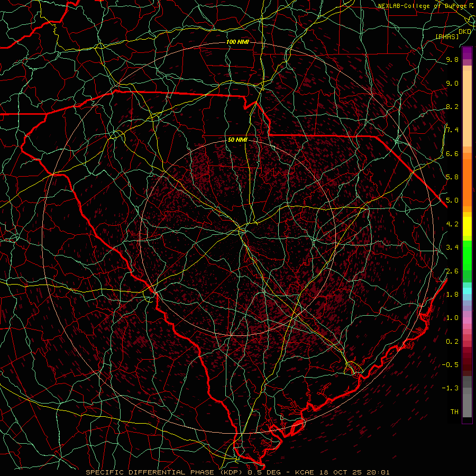
Task: Click the cyan segment of the color bar
Action: 467,290
